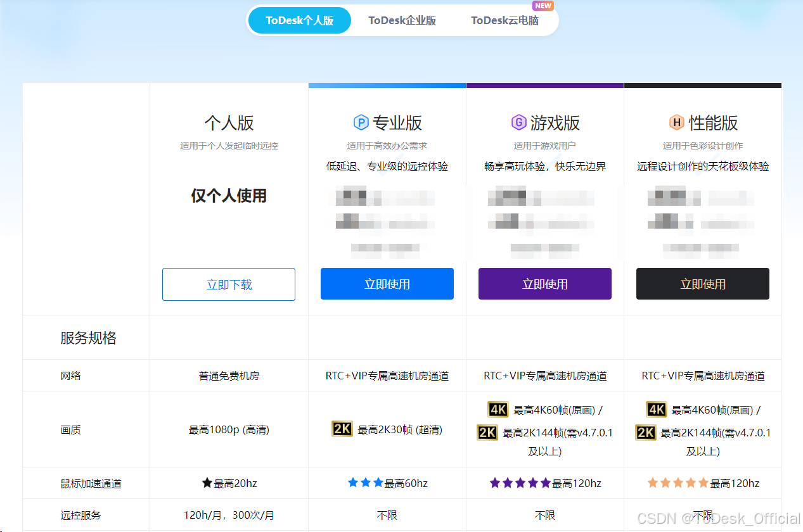The height and width of the screenshot is (532, 803).
Task: Click the 2K badge in 性能版 画质 cell
Action: click(x=646, y=433)
